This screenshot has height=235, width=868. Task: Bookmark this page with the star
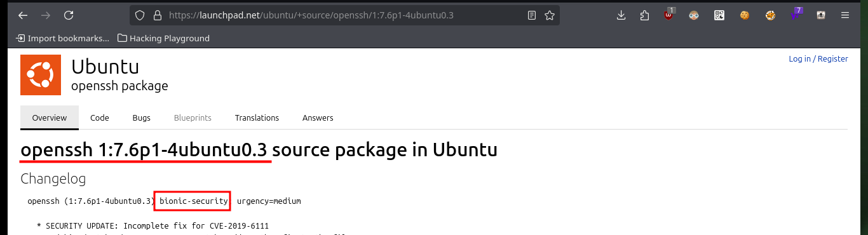(x=550, y=15)
